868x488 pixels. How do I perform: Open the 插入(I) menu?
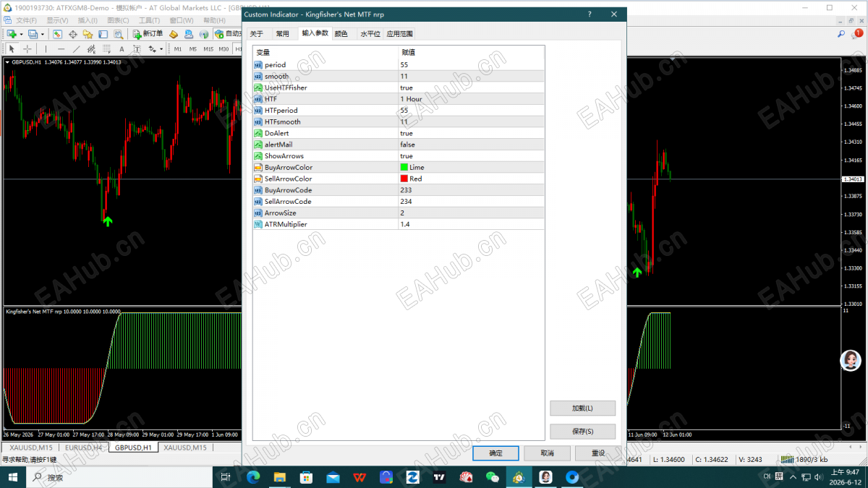88,20
